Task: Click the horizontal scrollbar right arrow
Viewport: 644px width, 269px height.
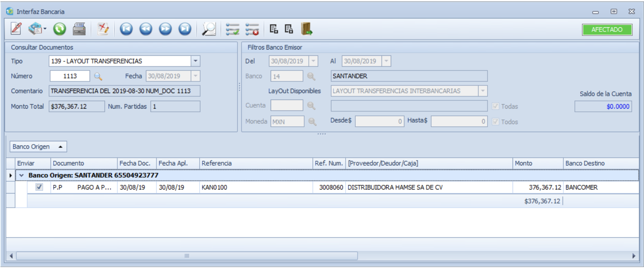Action: click(635, 256)
